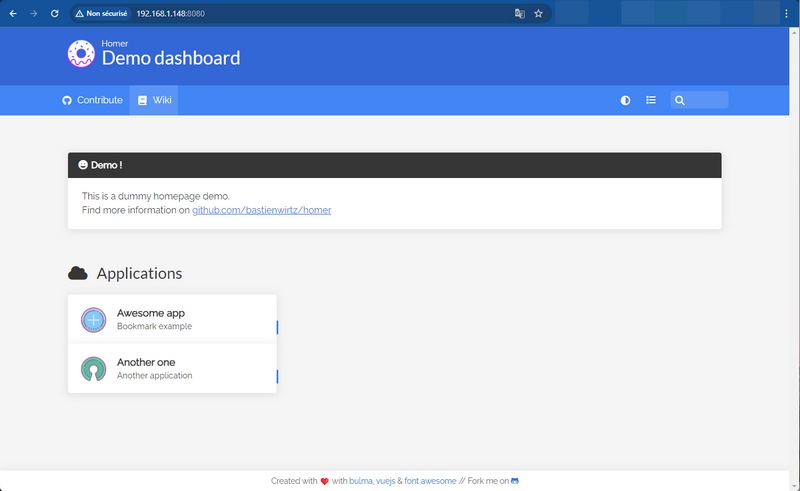Image resolution: width=800 pixels, height=491 pixels.
Task: Go forward in browser
Action: (x=34, y=14)
